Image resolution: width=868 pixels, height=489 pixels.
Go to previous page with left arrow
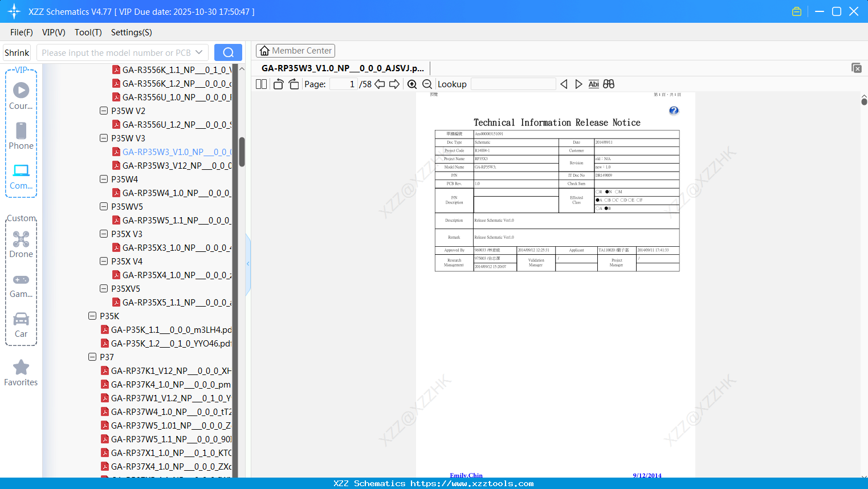coord(380,84)
